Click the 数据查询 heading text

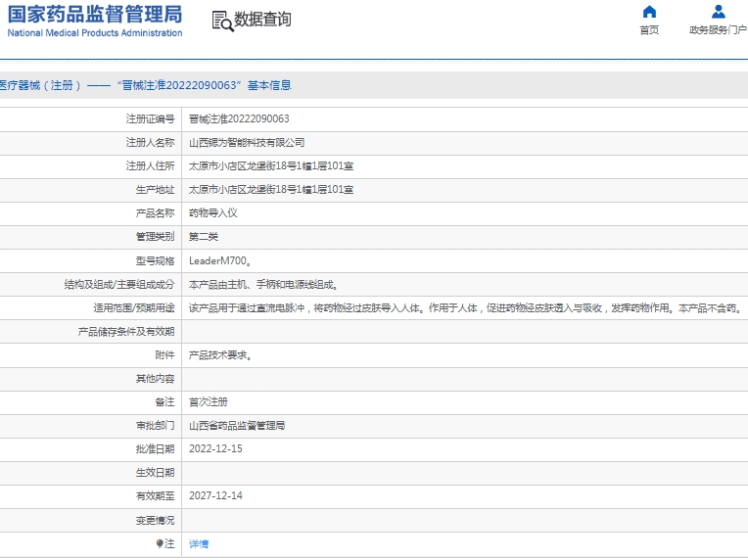tap(262, 20)
